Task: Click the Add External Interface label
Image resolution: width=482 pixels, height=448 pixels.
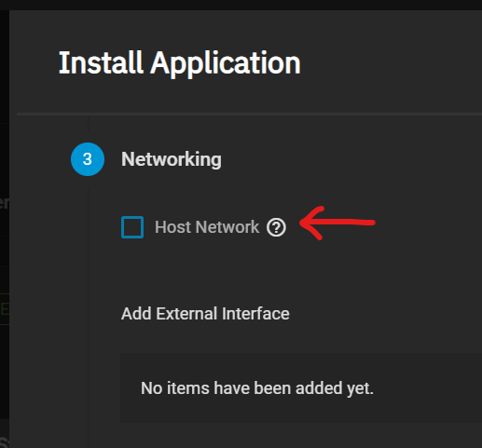Action: [x=205, y=314]
